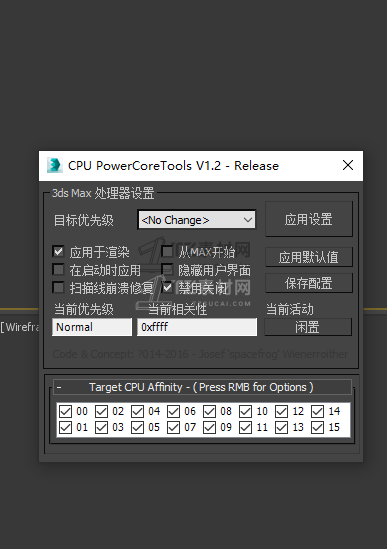Toggle CPU core 05 checkbox

pos(137,428)
